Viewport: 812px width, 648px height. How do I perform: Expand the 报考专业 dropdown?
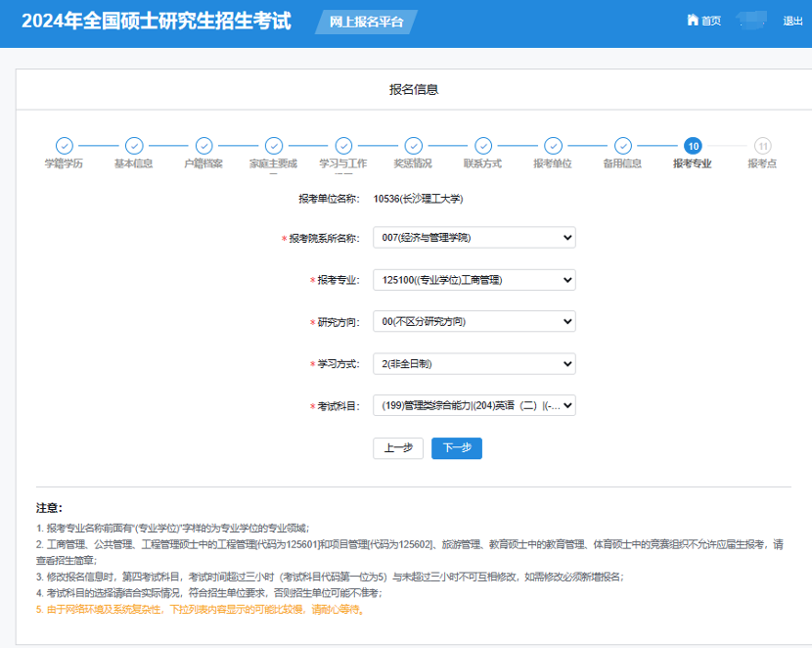pos(474,280)
